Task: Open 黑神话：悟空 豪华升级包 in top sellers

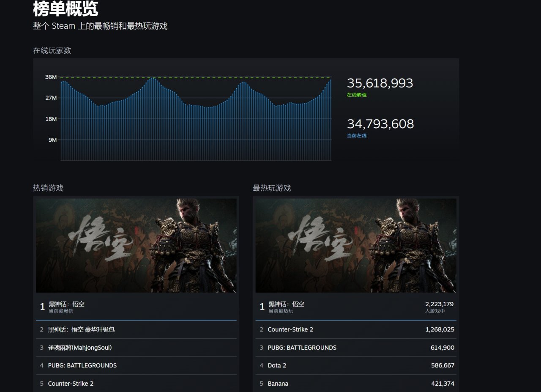Action: tap(136, 329)
